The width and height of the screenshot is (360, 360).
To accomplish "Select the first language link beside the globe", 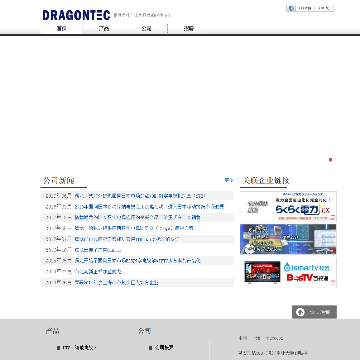I will 305,8.
